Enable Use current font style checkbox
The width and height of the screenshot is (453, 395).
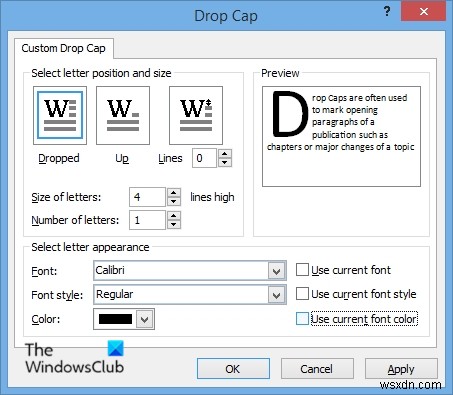click(x=302, y=294)
